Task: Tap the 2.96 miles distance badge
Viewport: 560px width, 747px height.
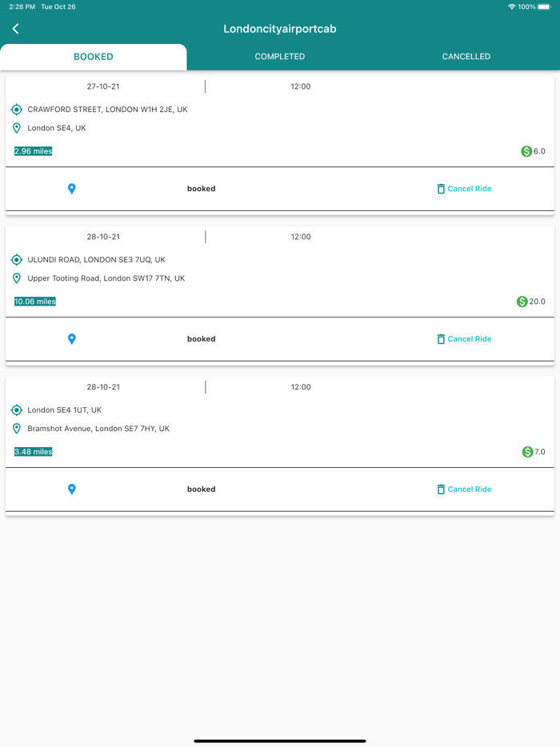Action: [x=34, y=151]
